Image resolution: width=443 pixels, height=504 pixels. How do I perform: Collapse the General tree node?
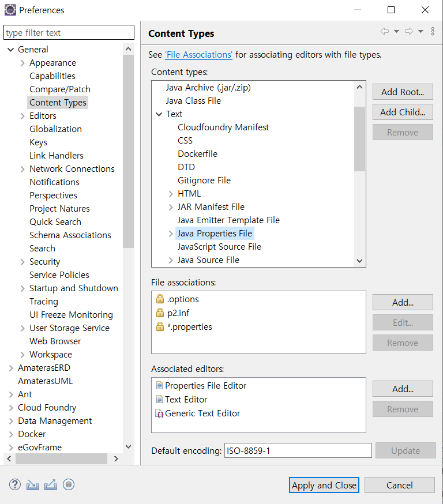pyautogui.click(x=10, y=50)
